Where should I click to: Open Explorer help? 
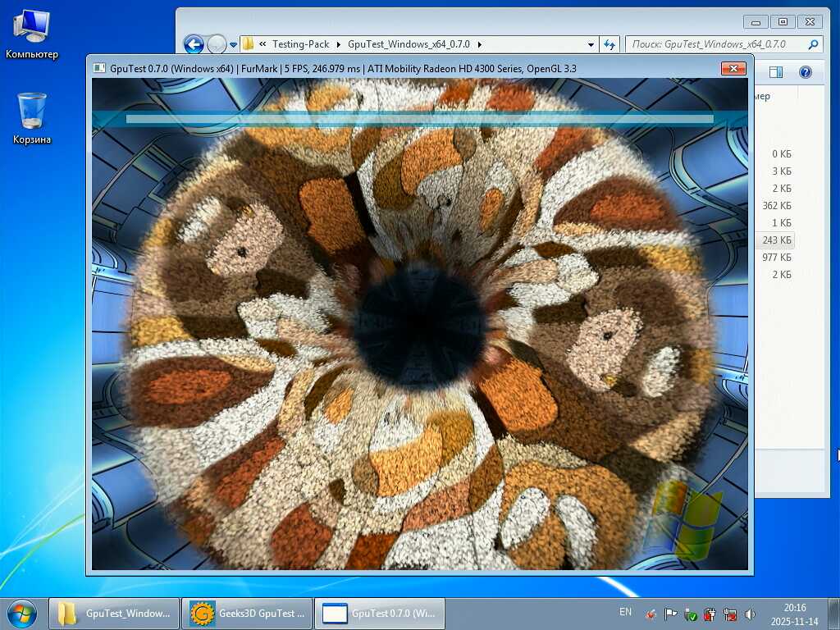click(x=806, y=72)
